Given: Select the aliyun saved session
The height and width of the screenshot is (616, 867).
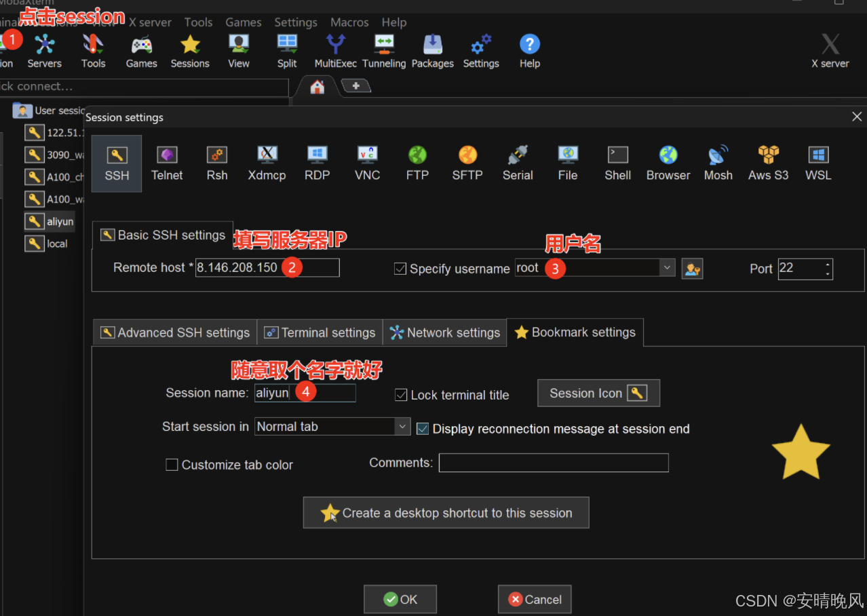Looking at the screenshot, I should (50, 221).
